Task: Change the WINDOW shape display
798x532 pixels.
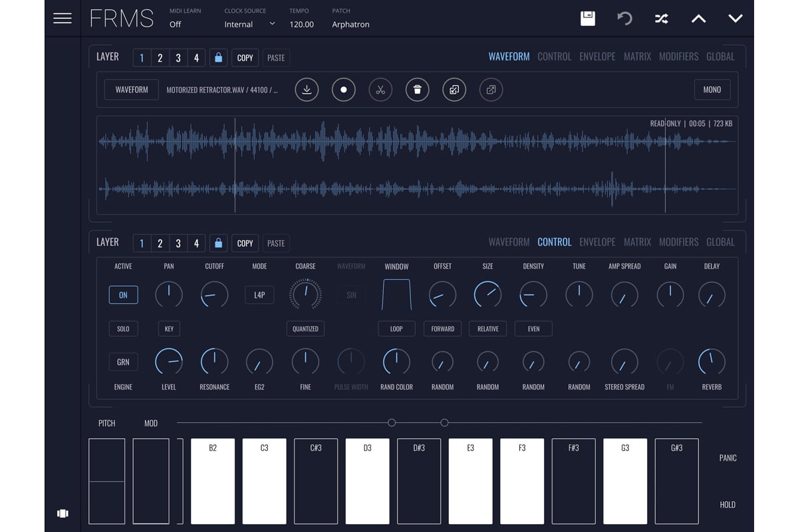Action: tap(396, 295)
